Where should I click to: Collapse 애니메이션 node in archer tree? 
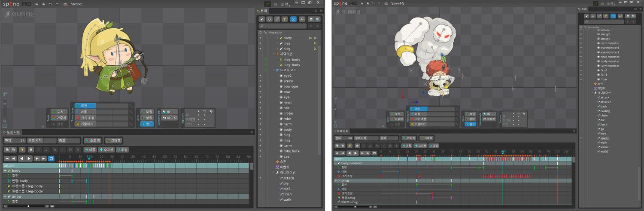click(x=274, y=172)
